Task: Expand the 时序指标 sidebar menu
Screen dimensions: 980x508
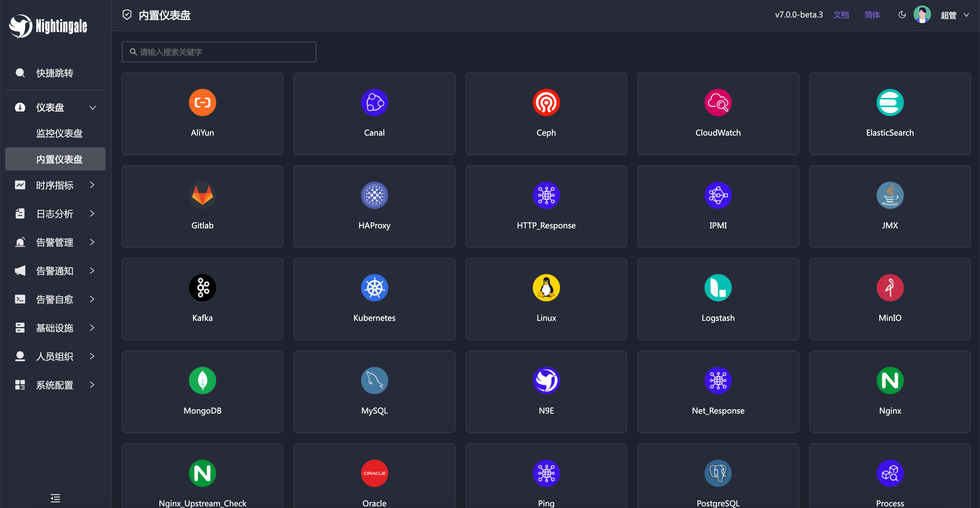Action: tap(55, 186)
